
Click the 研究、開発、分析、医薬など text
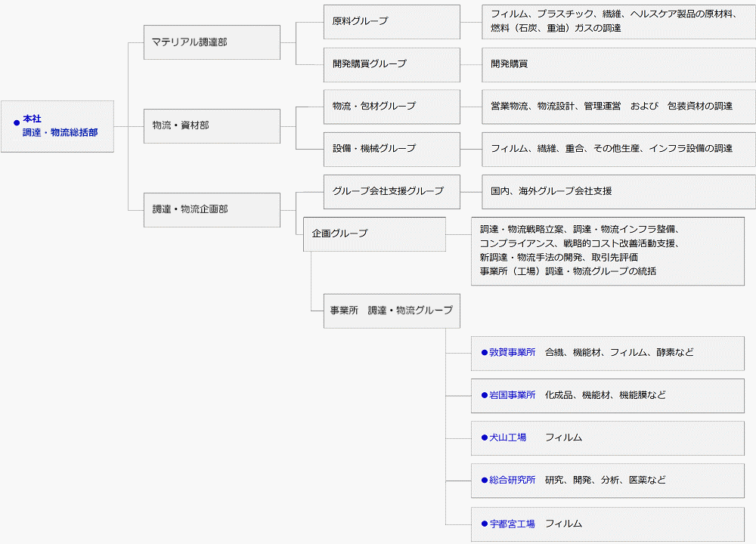pos(605,480)
